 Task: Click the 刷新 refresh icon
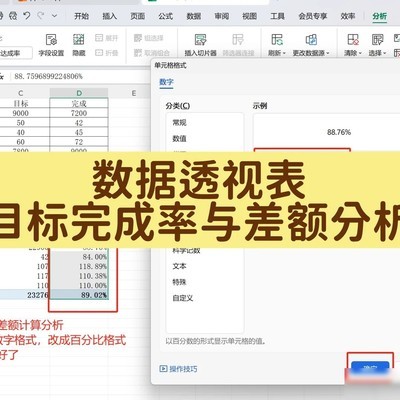point(277,40)
